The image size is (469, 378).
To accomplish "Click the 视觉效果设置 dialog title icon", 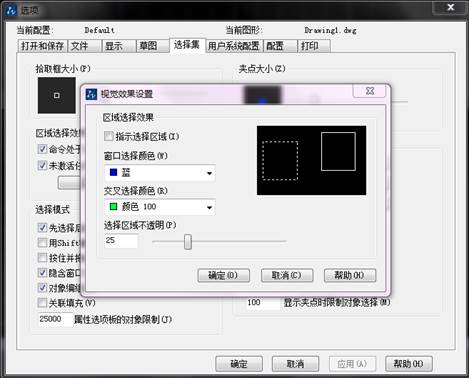I will (x=91, y=94).
